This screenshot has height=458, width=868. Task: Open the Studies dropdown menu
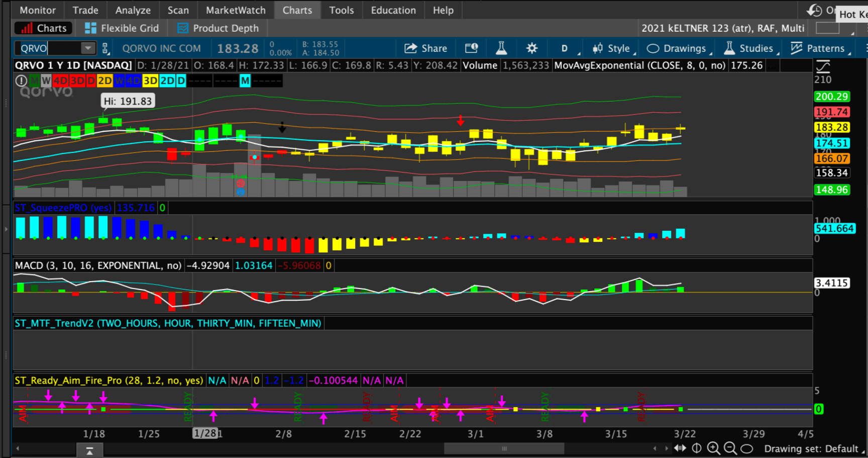[751, 48]
